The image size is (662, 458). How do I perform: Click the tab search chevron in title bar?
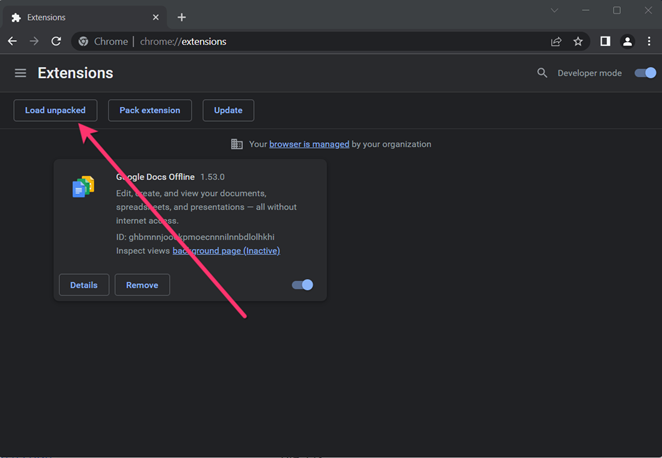(554, 11)
